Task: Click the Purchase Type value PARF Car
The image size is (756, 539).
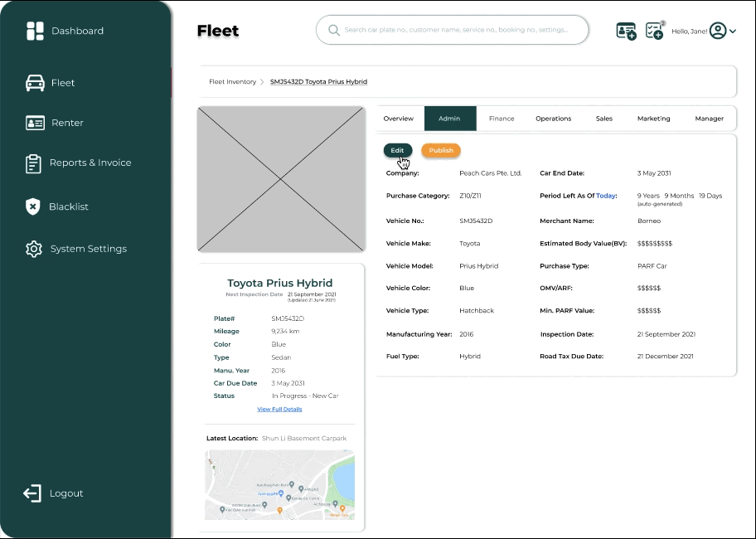Action: (x=652, y=266)
